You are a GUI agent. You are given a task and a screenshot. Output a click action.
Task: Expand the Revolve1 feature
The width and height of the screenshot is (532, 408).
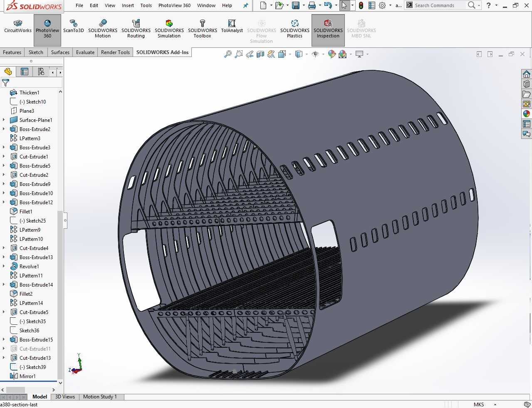point(4,267)
